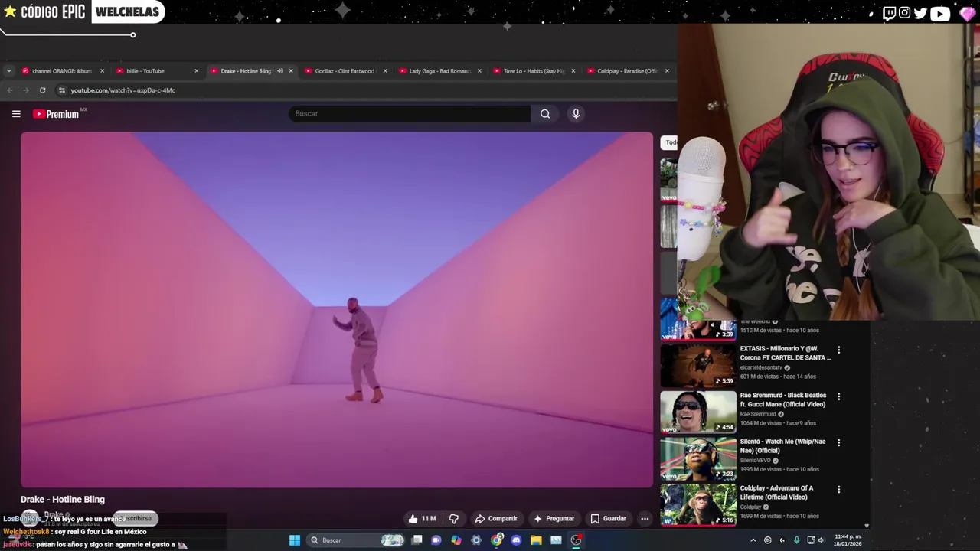Open Microsoft Copilot from the taskbar

click(x=456, y=540)
